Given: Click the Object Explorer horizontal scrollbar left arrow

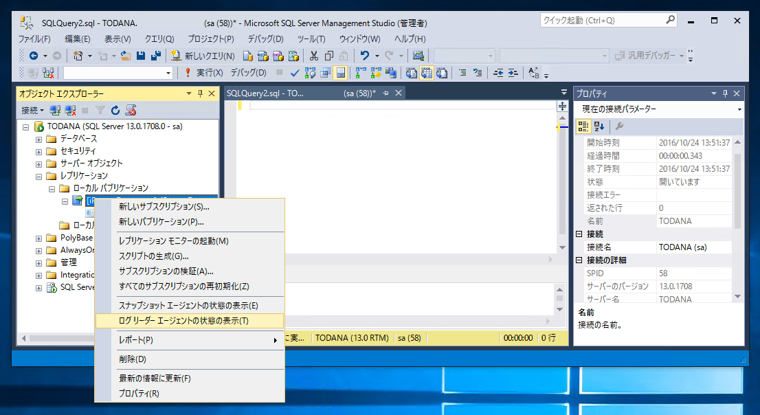Looking at the screenshot, I should pyautogui.click(x=24, y=338).
